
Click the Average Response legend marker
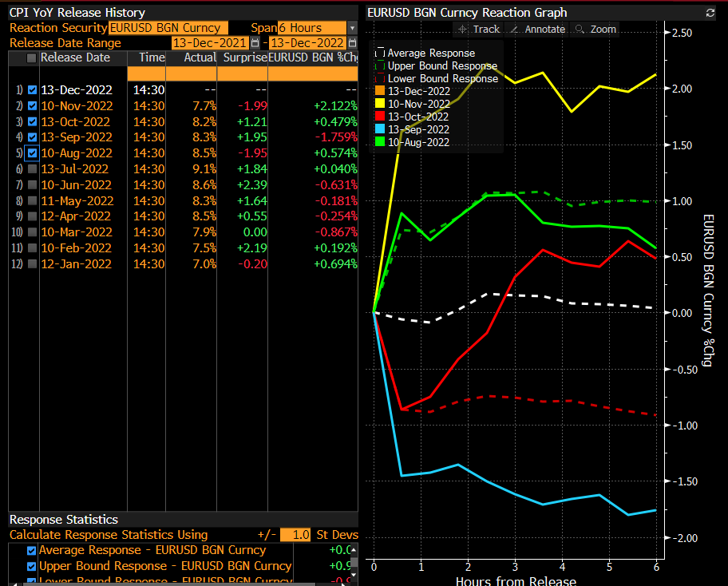coord(380,53)
